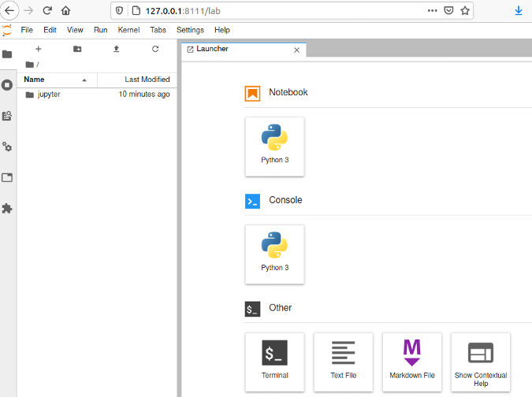Click the Upload Files icon
The image size is (532, 397).
click(117, 49)
